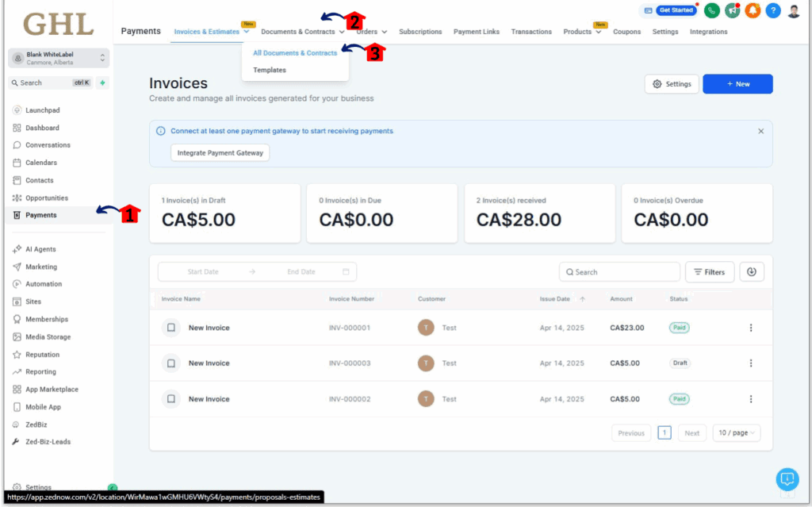The image size is (812, 507).
Task: Select page 1 in pagination
Action: click(665, 433)
